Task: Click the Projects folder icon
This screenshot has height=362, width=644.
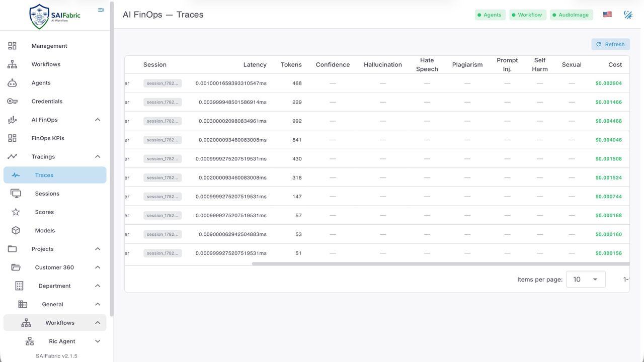Action: [x=12, y=249]
